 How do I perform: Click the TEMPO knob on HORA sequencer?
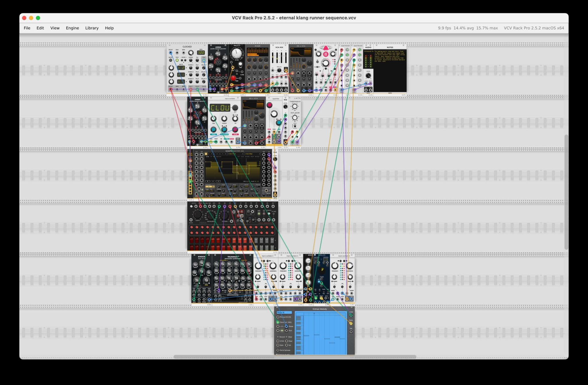[x=198, y=214]
